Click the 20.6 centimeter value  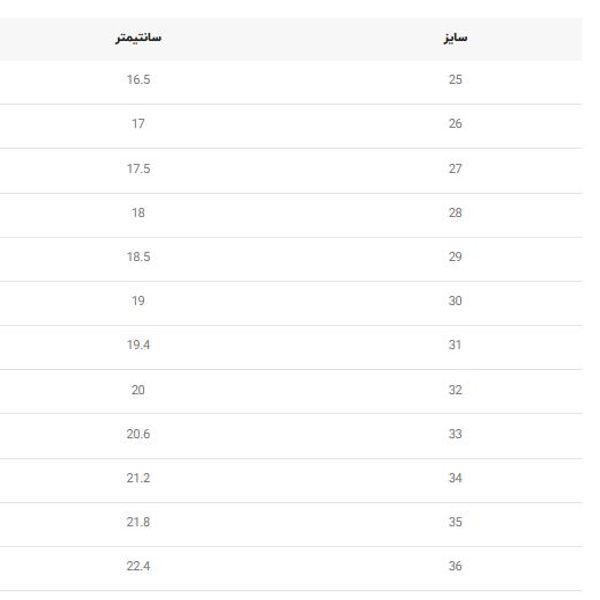pos(138,434)
